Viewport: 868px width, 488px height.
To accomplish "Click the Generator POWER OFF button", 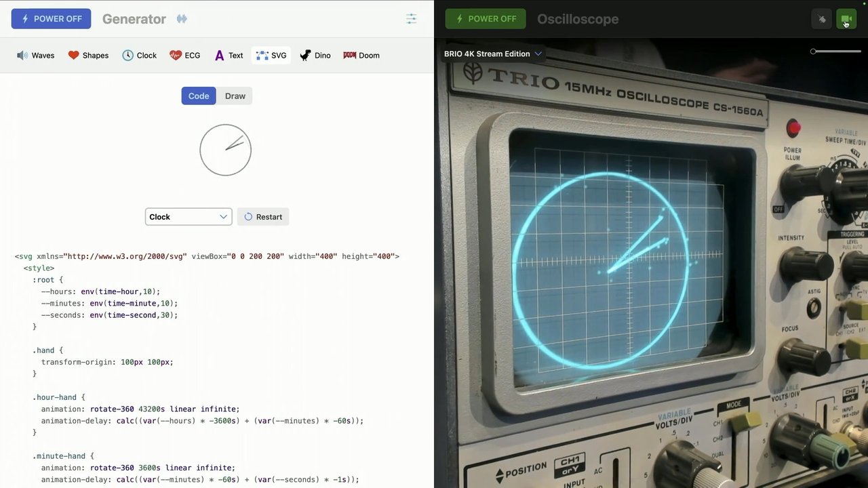I will [51, 19].
